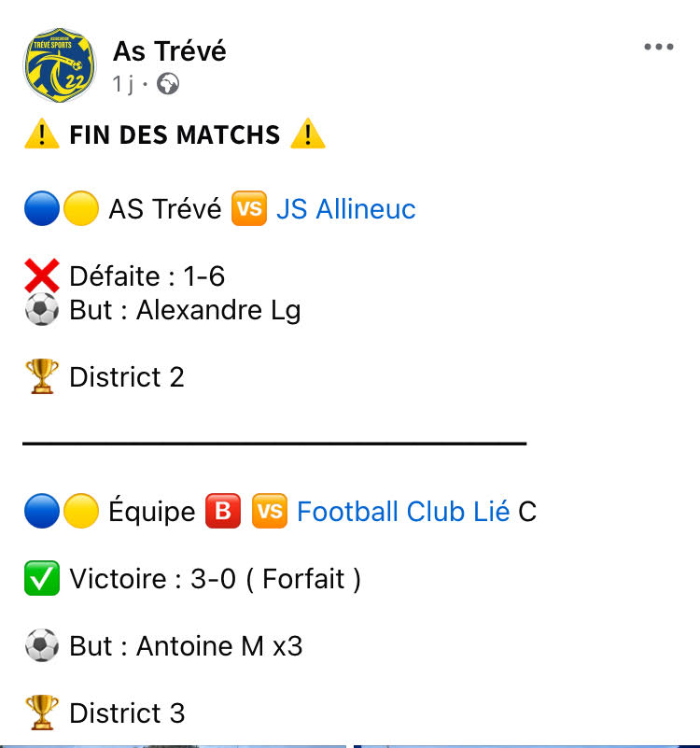Click the soccer ball beside Antoine M

click(x=42, y=646)
